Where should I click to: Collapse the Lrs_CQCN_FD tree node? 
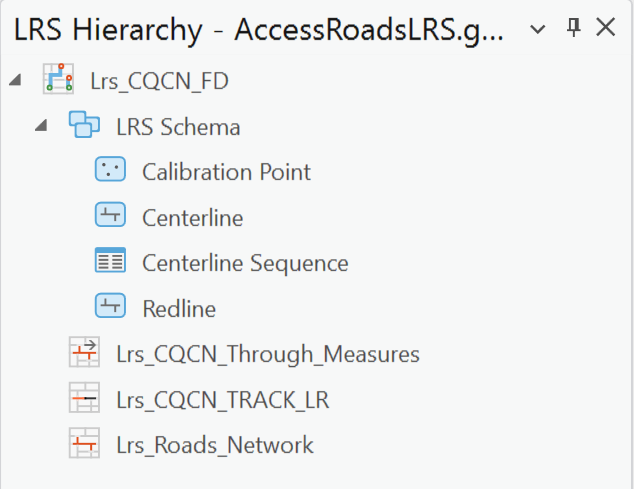[x=15, y=81]
